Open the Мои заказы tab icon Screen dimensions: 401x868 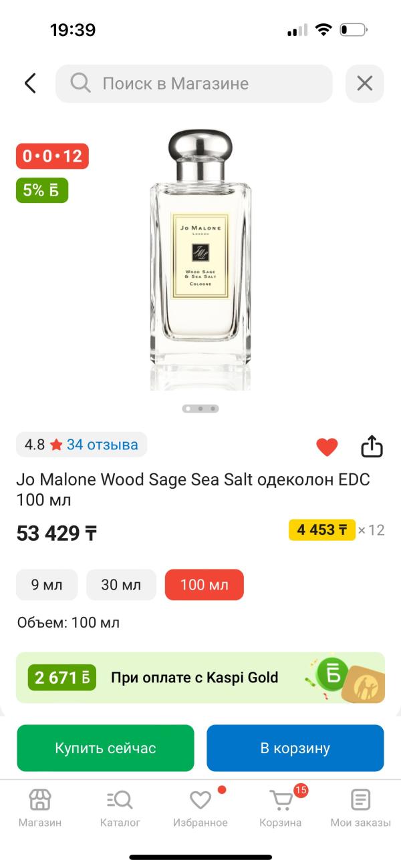point(360,799)
